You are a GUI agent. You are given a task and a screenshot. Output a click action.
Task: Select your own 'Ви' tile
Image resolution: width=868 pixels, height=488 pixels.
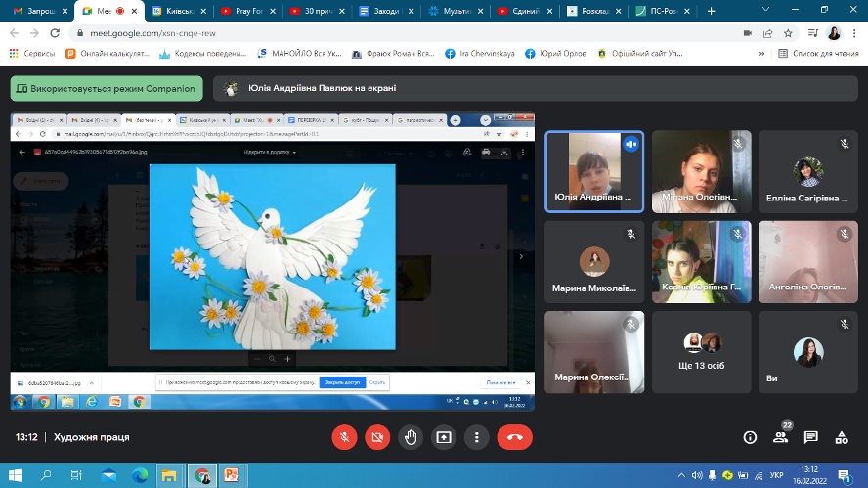(808, 352)
